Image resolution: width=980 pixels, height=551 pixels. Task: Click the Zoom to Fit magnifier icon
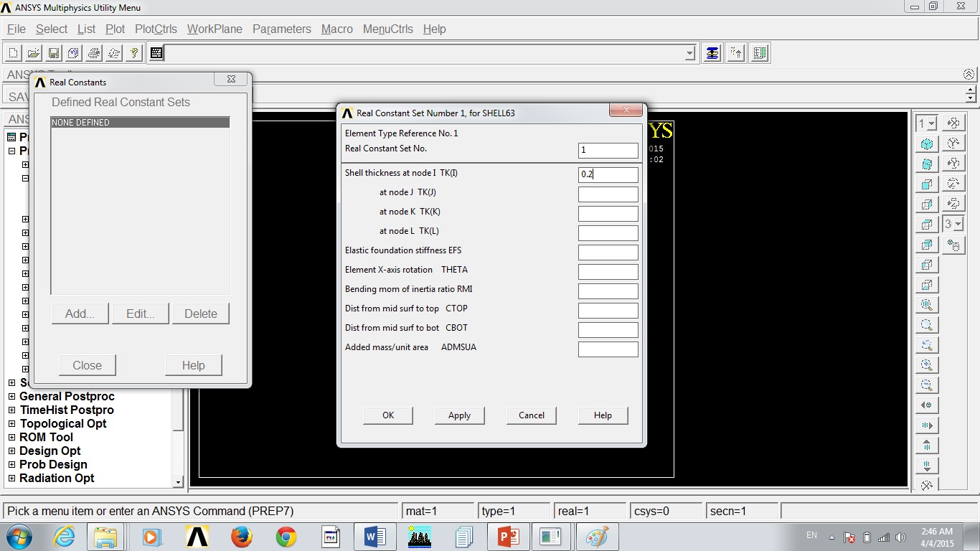coord(927,305)
